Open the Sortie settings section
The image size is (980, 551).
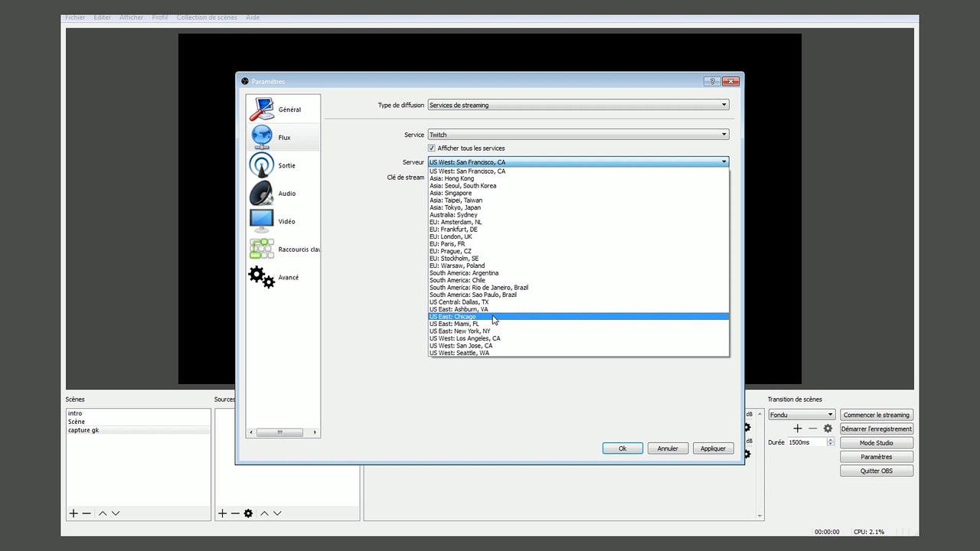283,165
